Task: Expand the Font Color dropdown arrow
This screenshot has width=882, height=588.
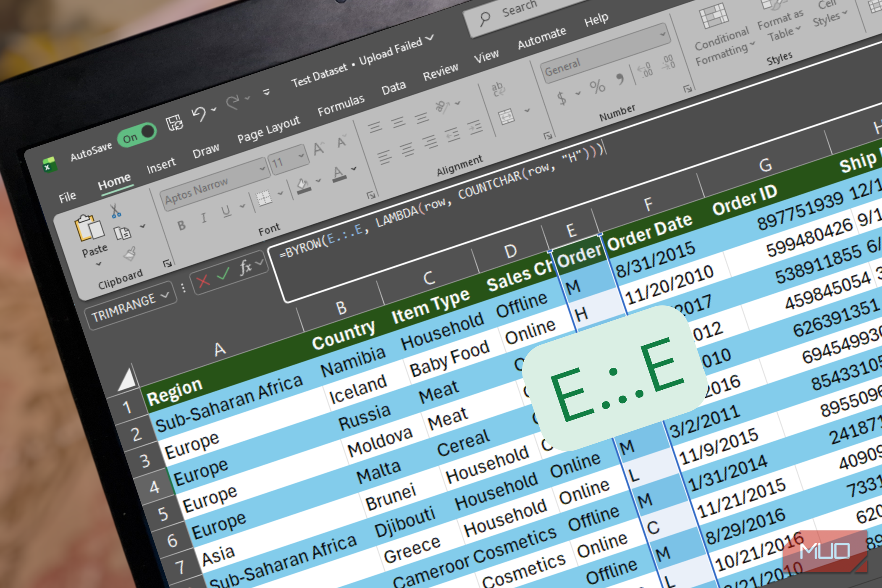Action: [354, 168]
